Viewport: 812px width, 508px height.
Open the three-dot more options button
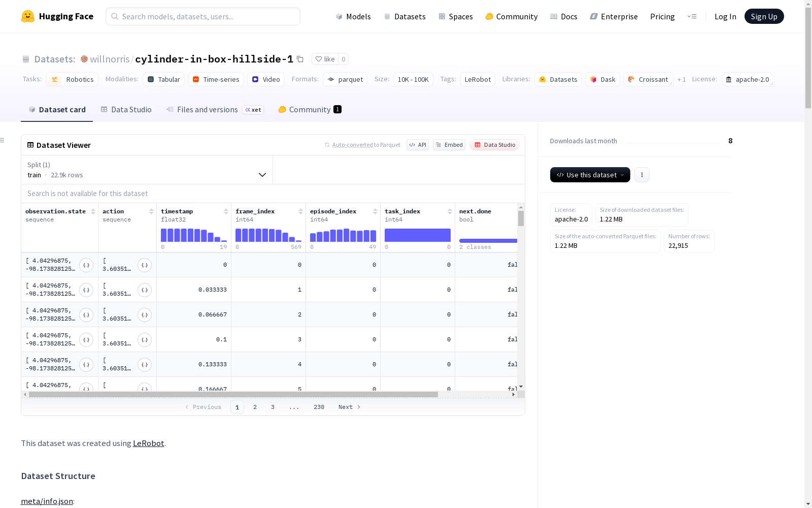pyautogui.click(x=642, y=175)
